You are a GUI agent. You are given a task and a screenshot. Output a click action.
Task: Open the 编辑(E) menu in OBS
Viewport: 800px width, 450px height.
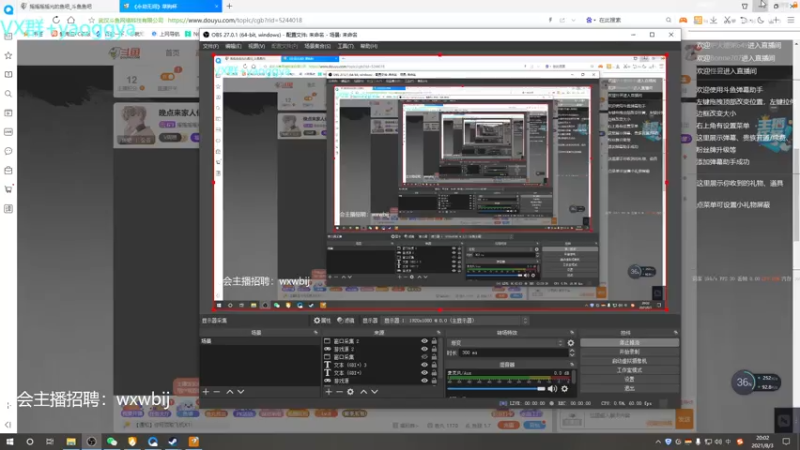(x=233, y=46)
